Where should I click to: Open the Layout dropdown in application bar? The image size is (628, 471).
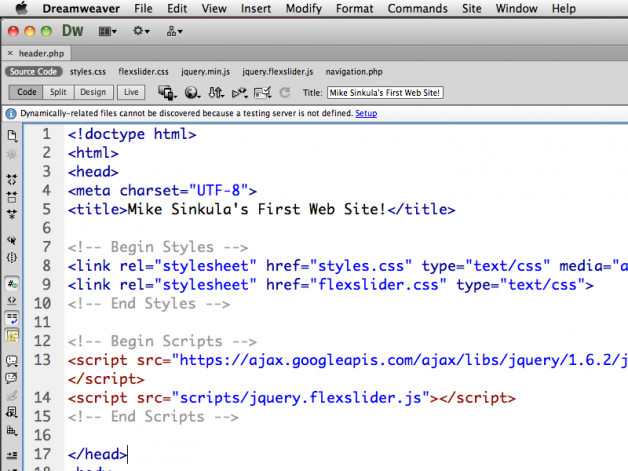click(x=108, y=31)
